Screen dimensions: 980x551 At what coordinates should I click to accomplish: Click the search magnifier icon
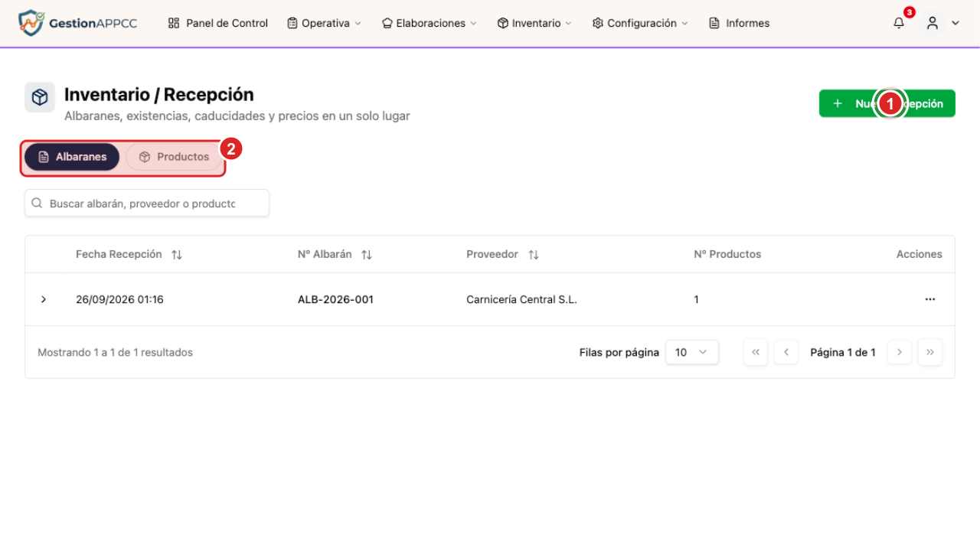pyautogui.click(x=37, y=204)
